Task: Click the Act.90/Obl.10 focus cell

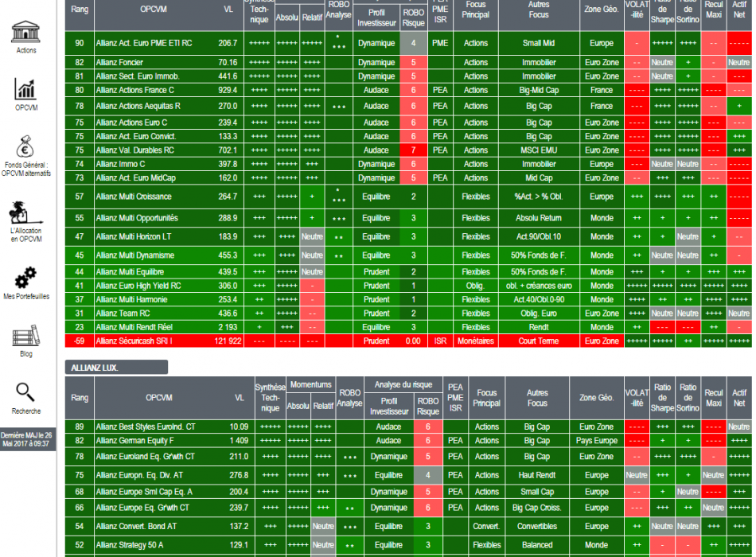Action: [x=539, y=237]
